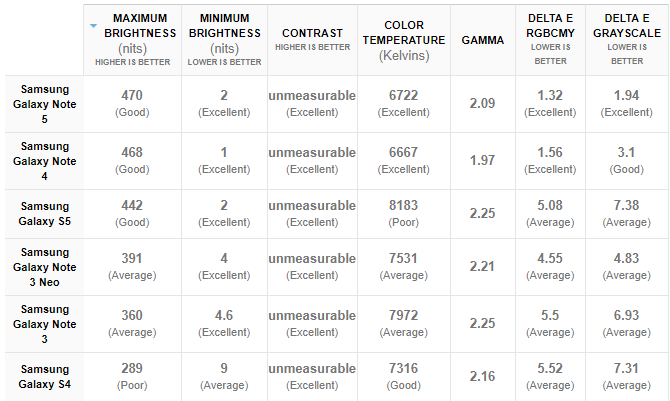Select the Samsung Galaxy Note 3 row label

44,324
